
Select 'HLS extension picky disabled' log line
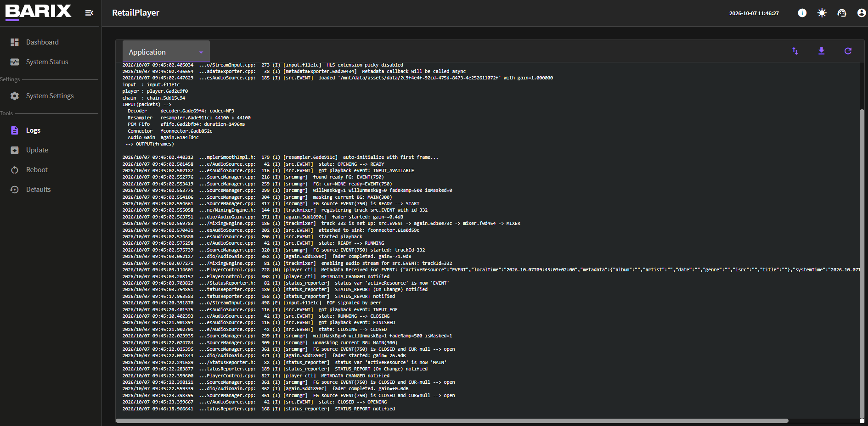[x=263, y=65]
